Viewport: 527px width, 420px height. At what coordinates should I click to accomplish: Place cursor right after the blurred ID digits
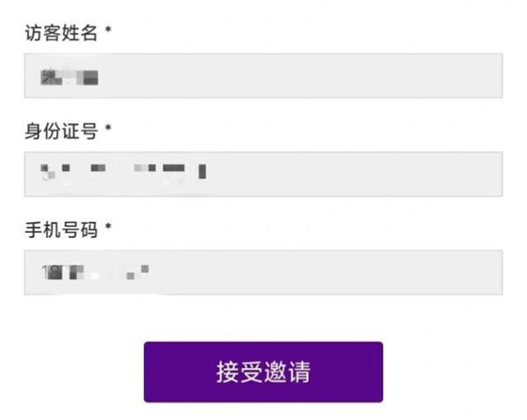(x=210, y=170)
